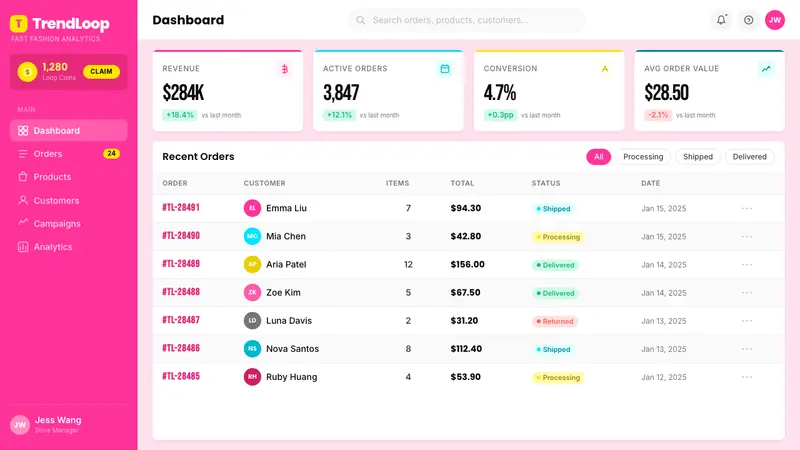
Task: Click the Conversion card icon
Action: tap(605, 68)
